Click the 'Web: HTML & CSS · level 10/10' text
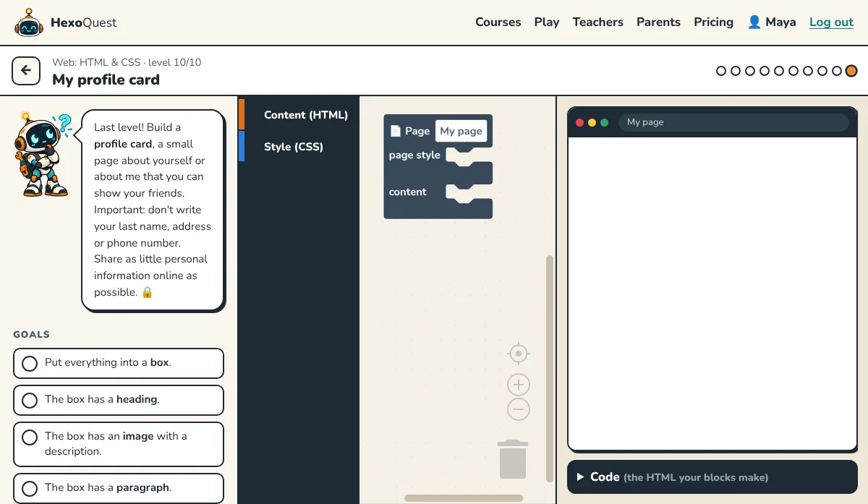This screenshot has height=504, width=868. (127, 62)
